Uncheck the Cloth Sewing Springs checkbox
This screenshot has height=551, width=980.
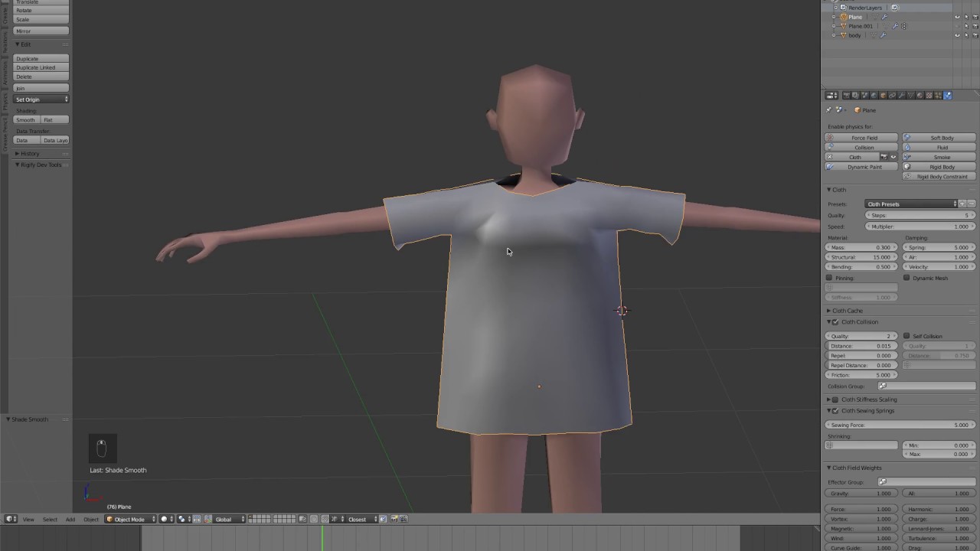pyautogui.click(x=835, y=411)
